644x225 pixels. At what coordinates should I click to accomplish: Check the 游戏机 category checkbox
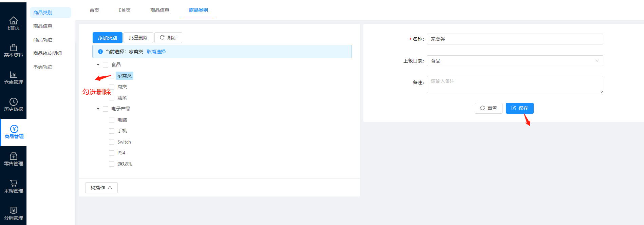click(112, 164)
